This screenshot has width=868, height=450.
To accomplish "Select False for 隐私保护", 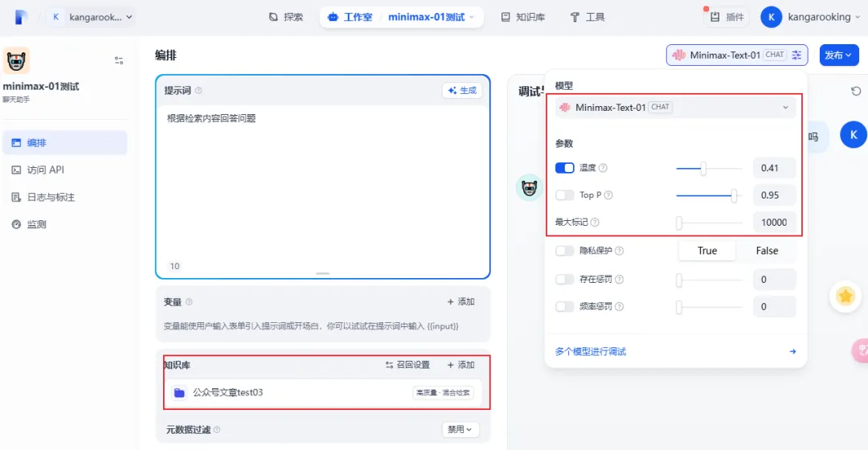I will tap(767, 251).
